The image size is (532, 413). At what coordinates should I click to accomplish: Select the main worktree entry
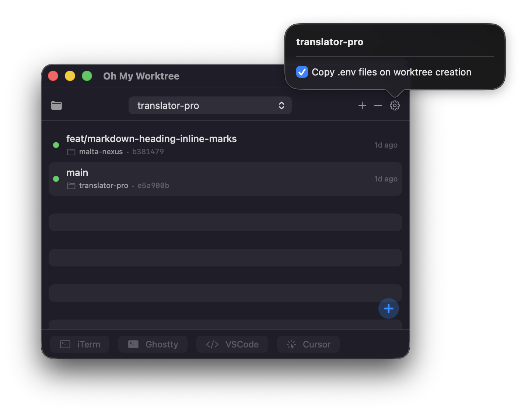[225, 179]
